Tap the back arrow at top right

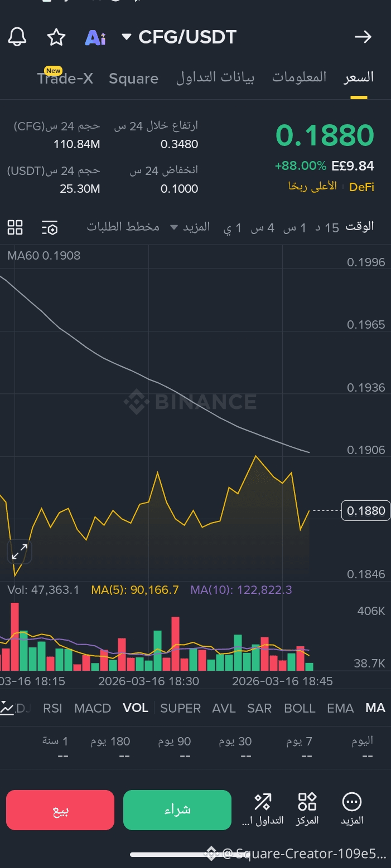pyautogui.click(x=363, y=37)
